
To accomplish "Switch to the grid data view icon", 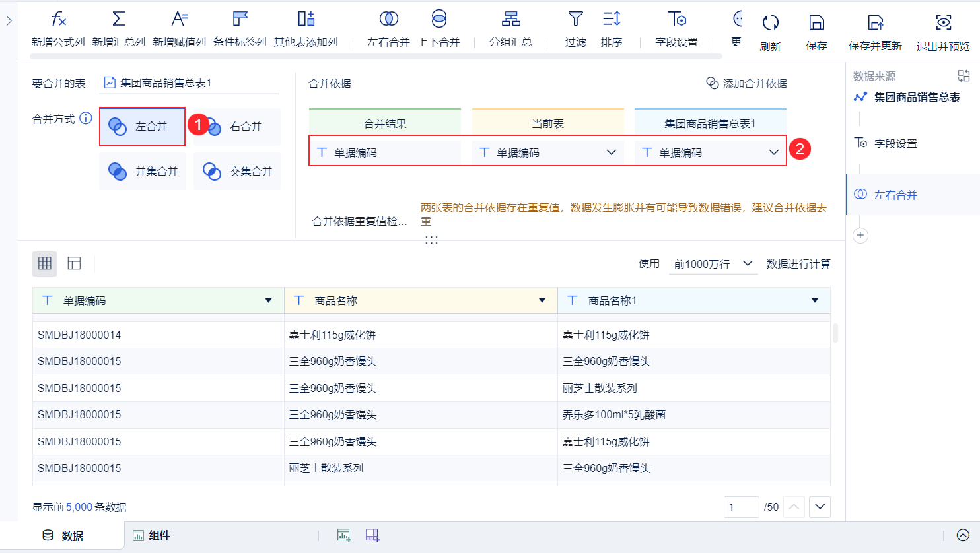I will [45, 263].
